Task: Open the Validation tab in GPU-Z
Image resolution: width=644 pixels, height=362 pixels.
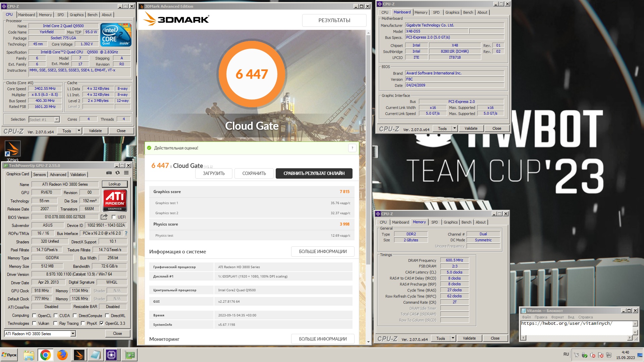Action: coord(78,175)
